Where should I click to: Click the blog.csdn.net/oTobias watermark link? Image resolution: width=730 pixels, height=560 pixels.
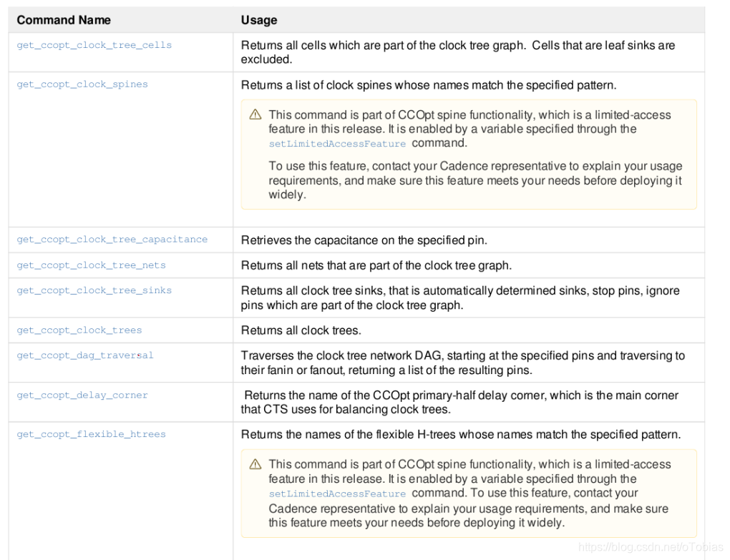pos(649,548)
